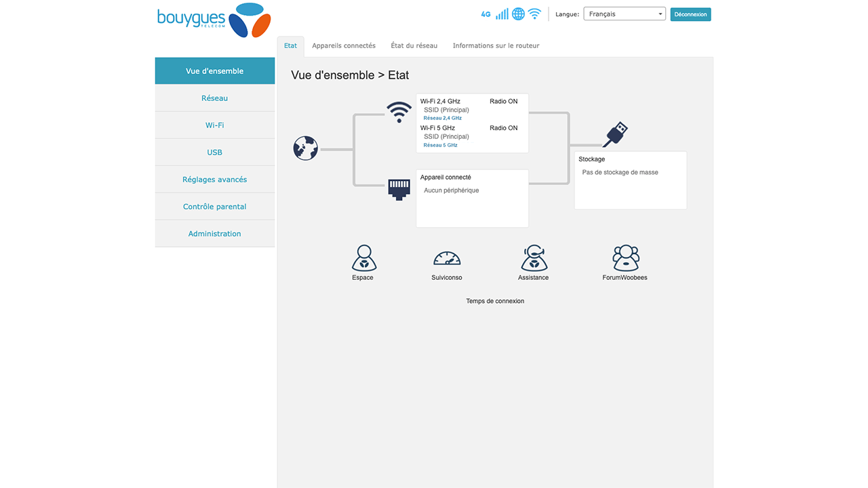The width and height of the screenshot is (868, 488).
Task: Click ForumWoobees community icon
Action: tap(625, 258)
